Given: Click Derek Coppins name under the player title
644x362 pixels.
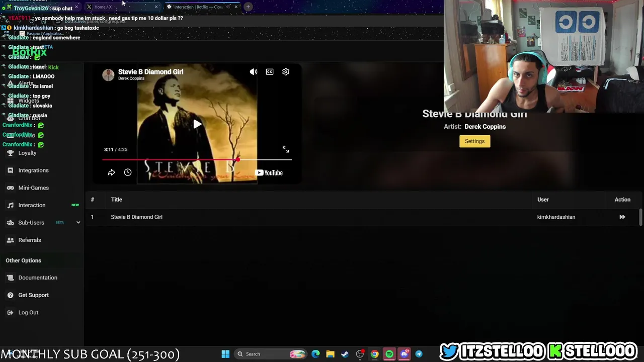Looking at the screenshot, I should [x=131, y=78].
